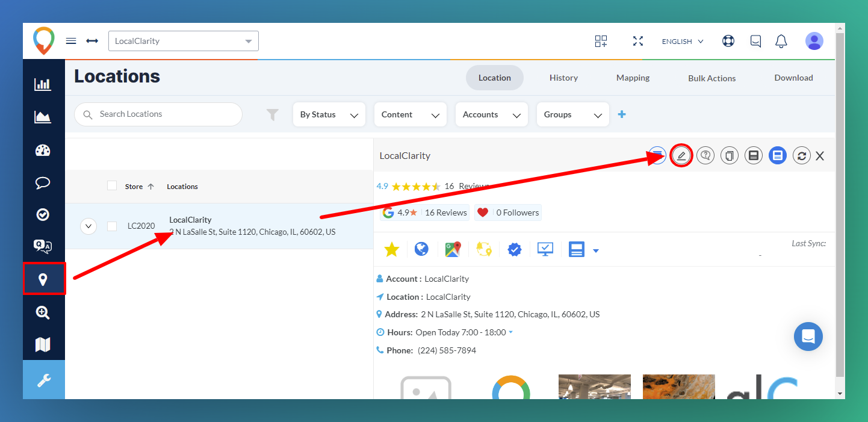Image resolution: width=868 pixels, height=422 pixels.
Task: Add a filter with the blue plus icon
Action: pos(622,114)
